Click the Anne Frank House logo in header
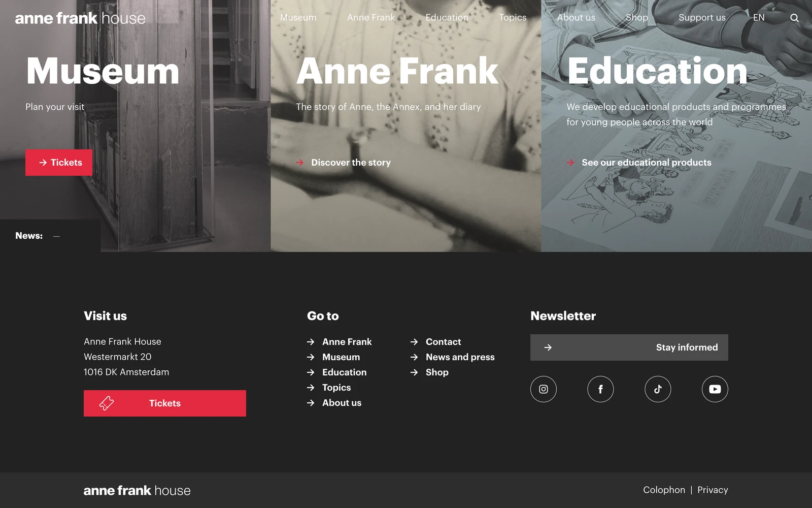The image size is (812, 508). click(x=80, y=18)
